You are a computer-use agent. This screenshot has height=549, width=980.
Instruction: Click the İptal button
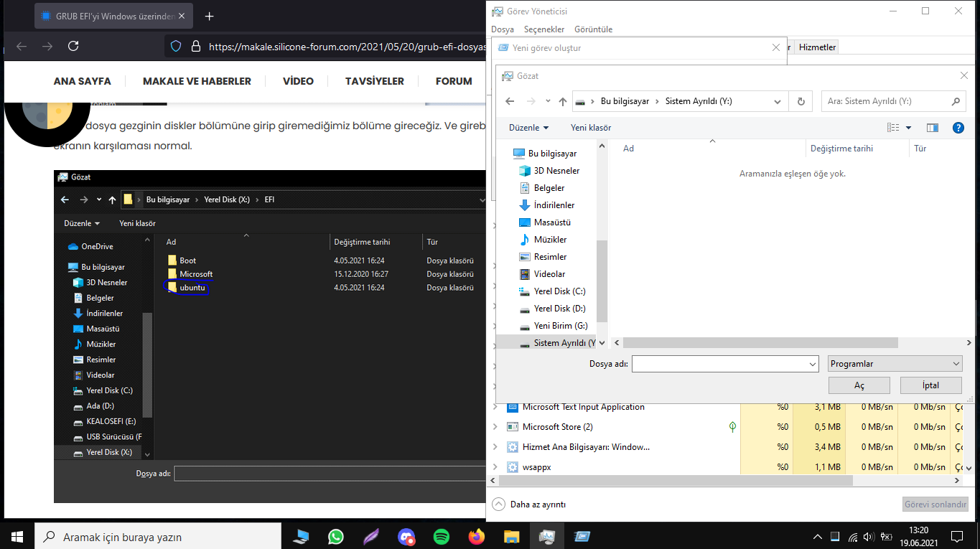click(930, 385)
